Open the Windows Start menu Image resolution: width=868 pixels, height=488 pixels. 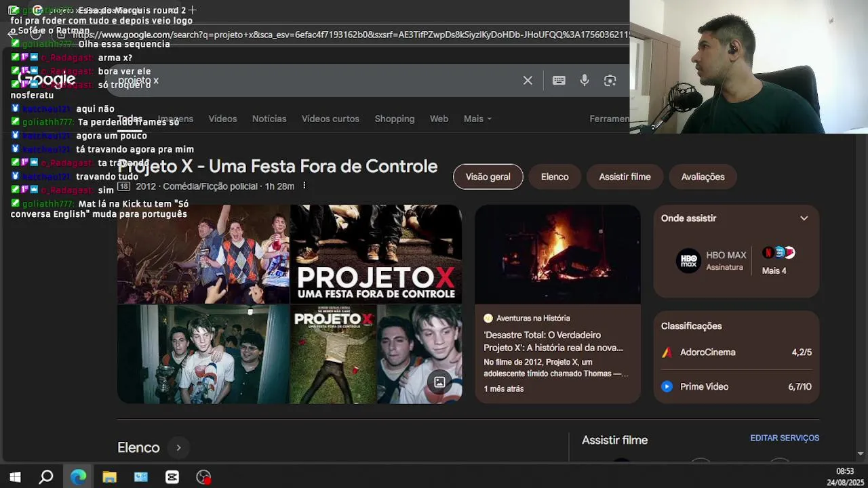click(x=15, y=477)
